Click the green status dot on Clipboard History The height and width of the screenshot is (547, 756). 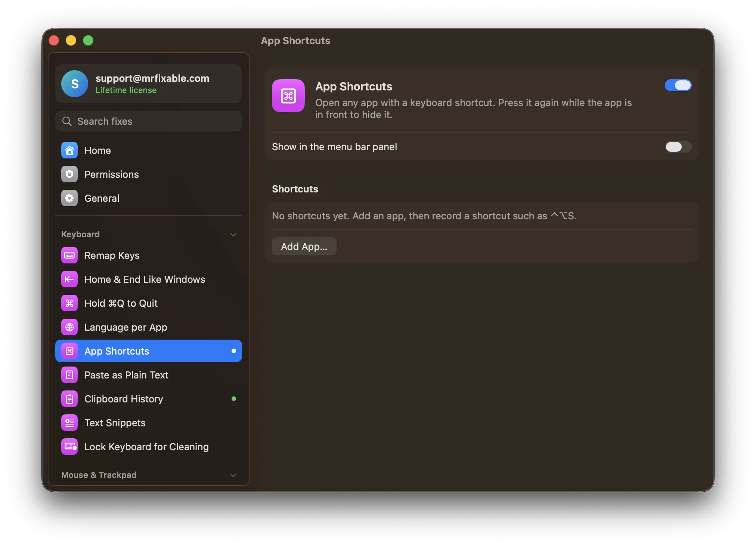[234, 399]
